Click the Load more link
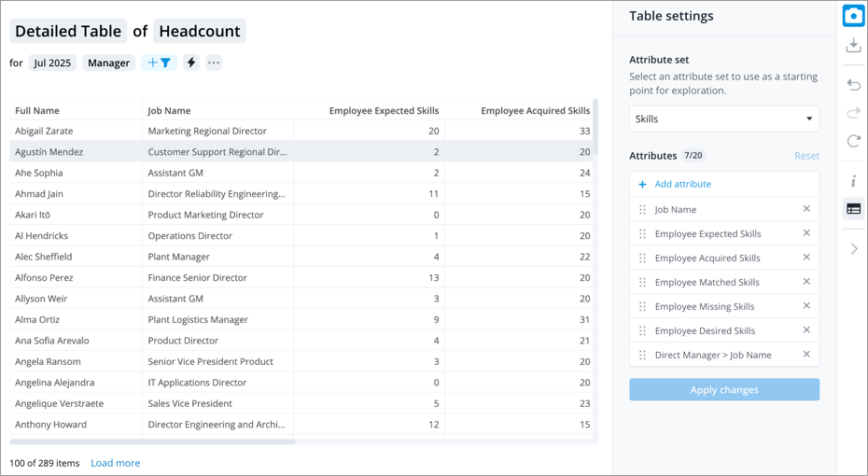Image resolution: width=868 pixels, height=476 pixels. [x=115, y=463]
